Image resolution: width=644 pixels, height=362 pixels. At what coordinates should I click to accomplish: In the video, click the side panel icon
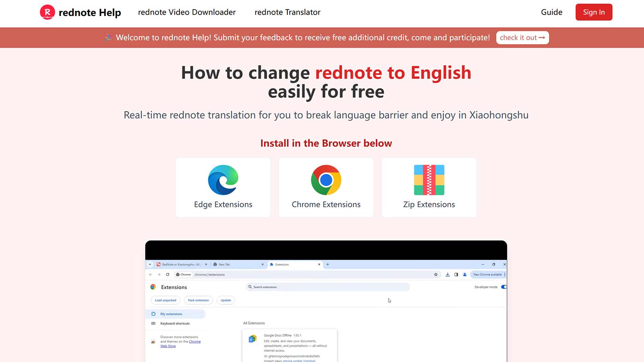(456, 274)
